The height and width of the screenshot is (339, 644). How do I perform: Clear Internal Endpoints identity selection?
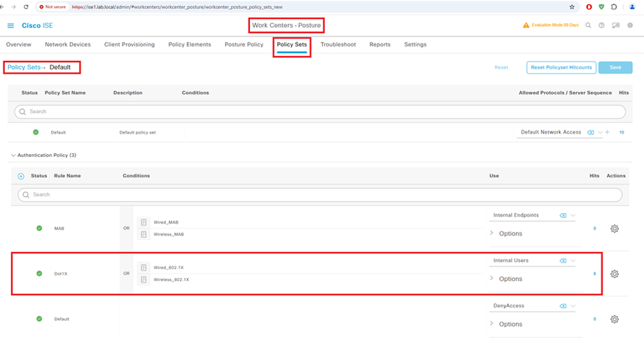pos(563,215)
